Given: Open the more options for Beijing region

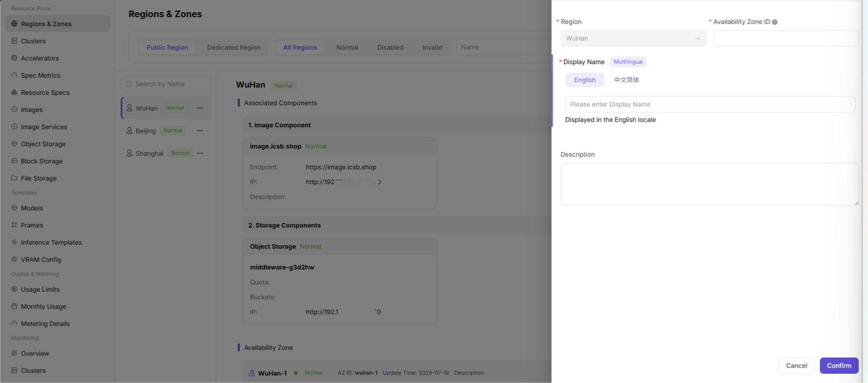Looking at the screenshot, I should pyautogui.click(x=200, y=131).
